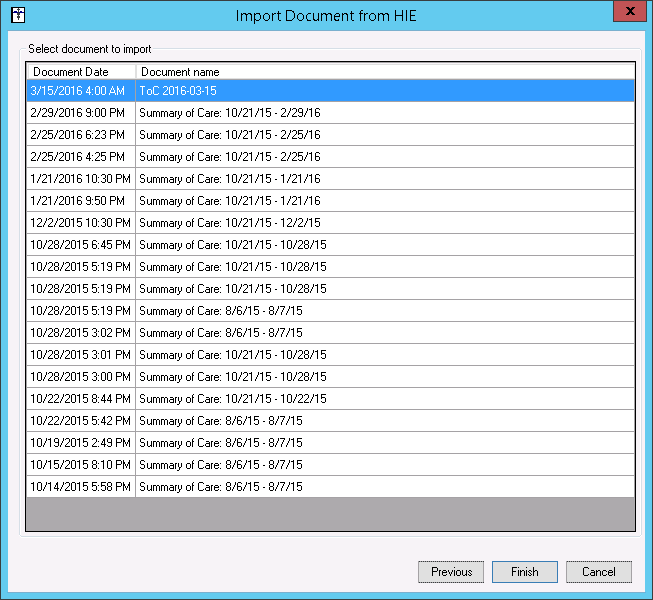The image size is (653, 600).
Task: Select the 12/2/2015 10:30 PM Summary of Care
Action: click(330, 223)
